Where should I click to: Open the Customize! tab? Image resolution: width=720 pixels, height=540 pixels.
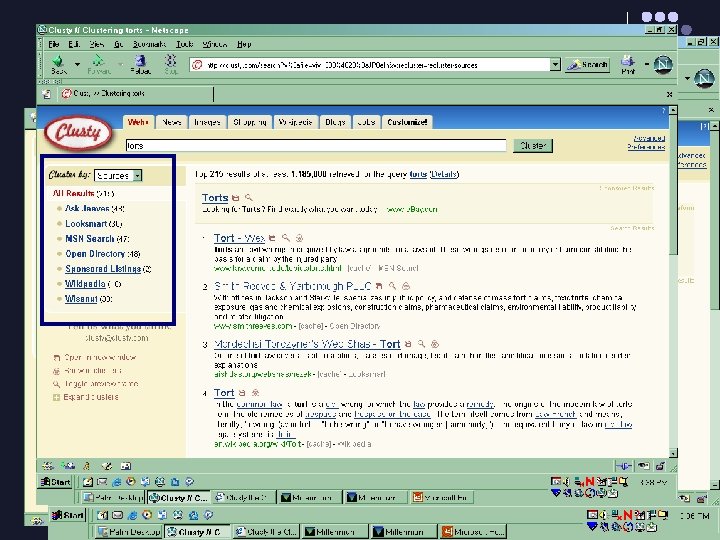pyautogui.click(x=407, y=122)
